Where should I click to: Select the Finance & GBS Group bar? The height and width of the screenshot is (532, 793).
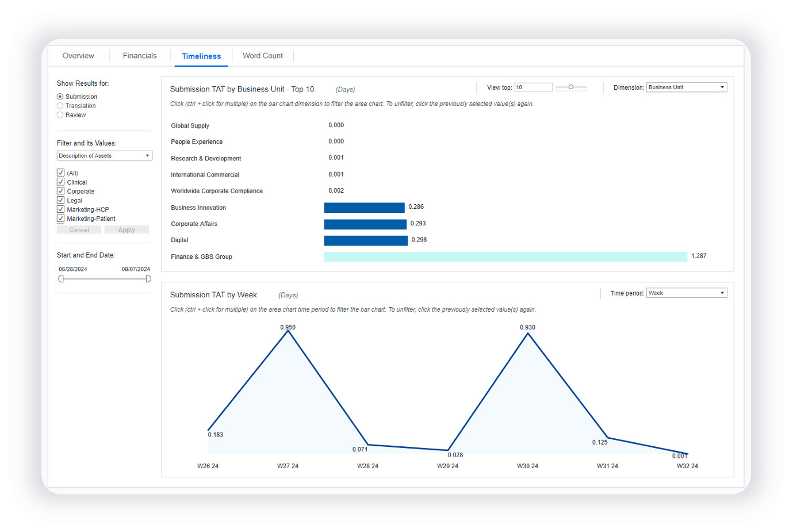pos(505,257)
